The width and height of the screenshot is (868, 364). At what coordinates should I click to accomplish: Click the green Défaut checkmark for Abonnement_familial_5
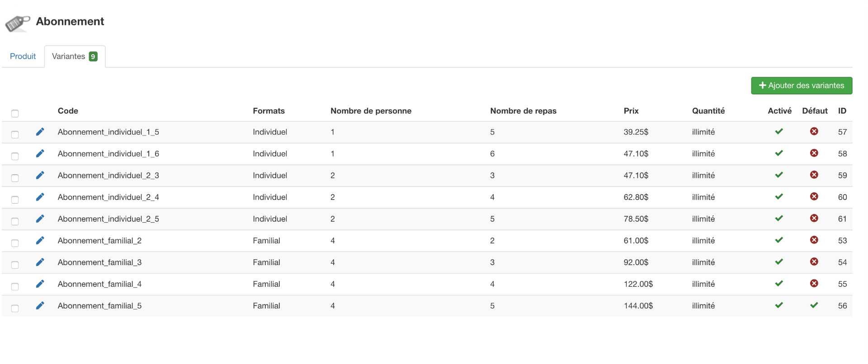click(814, 305)
